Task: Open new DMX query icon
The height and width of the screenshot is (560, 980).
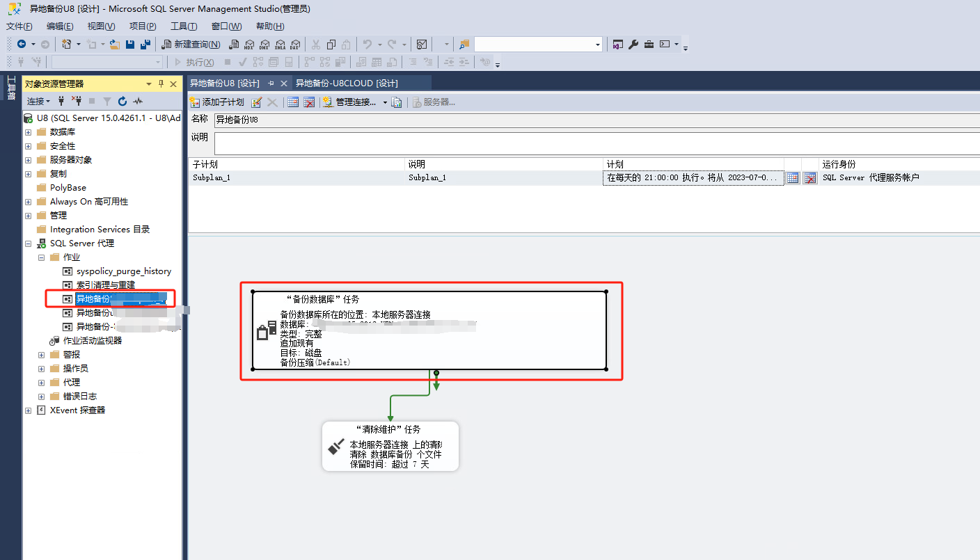Action: tap(264, 45)
